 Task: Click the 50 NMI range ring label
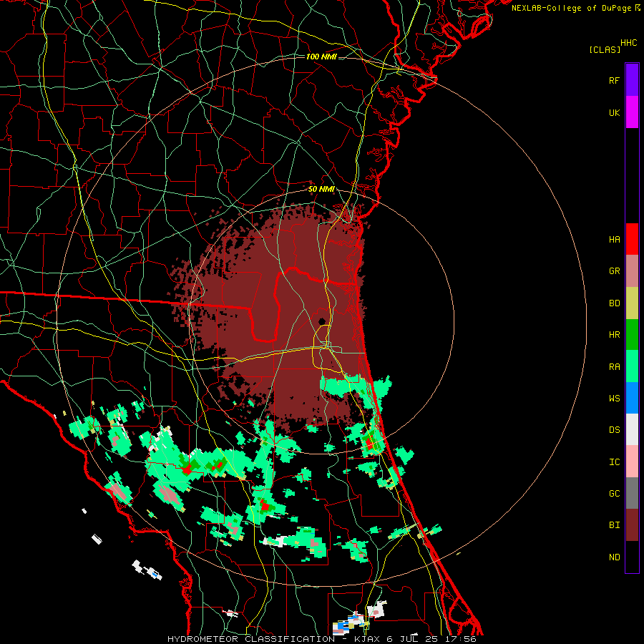tap(321, 189)
